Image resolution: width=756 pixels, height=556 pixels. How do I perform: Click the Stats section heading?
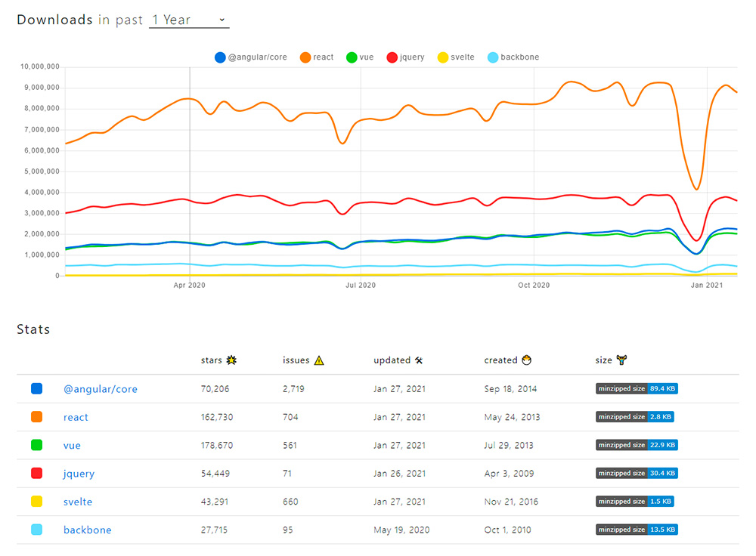click(x=33, y=329)
